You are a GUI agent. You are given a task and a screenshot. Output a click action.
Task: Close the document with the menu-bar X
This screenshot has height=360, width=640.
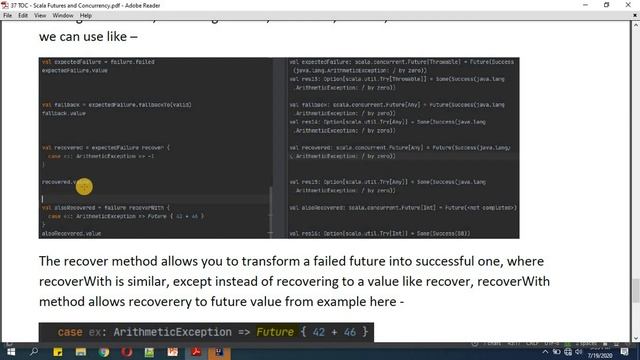[x=635, y=16]
